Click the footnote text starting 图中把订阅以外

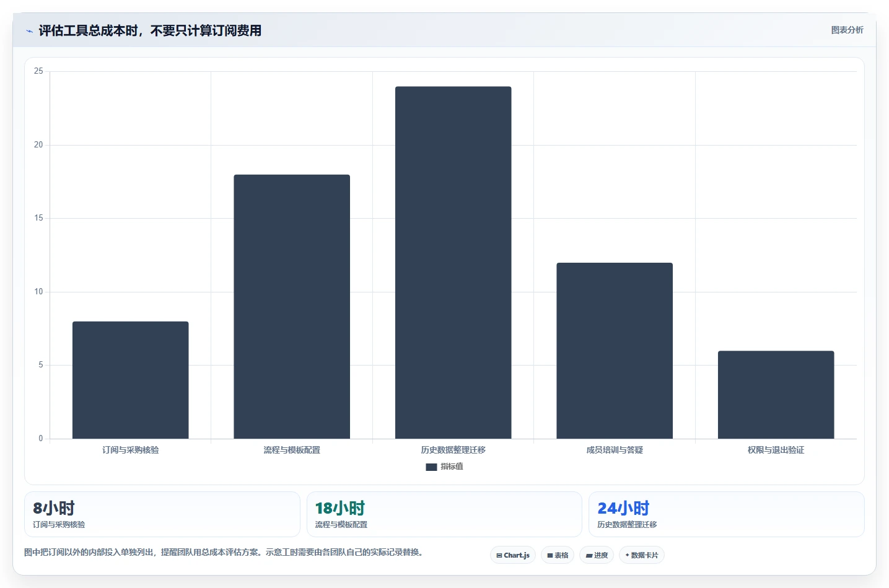pos(225,552)
